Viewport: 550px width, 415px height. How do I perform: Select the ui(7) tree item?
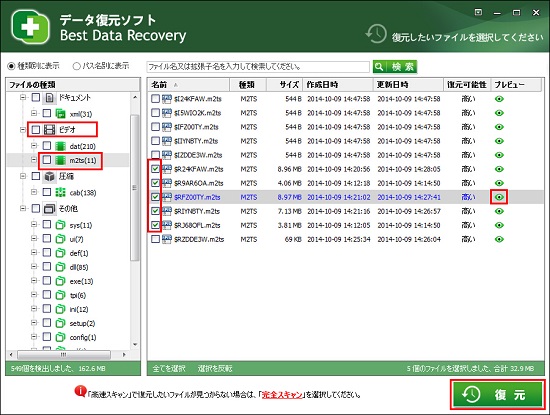[76, 239]
